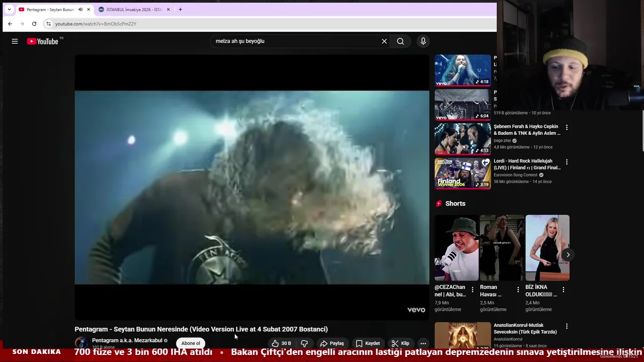Image resolution: width=644 pixels, height=362 pixels.
Task: Go forward in browser history
Action: pos(22,24)
